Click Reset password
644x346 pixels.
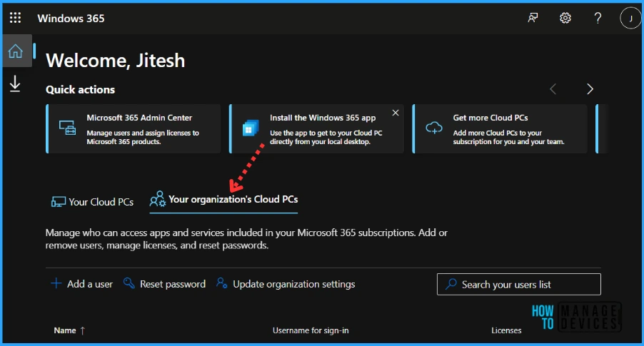point(164,284)
